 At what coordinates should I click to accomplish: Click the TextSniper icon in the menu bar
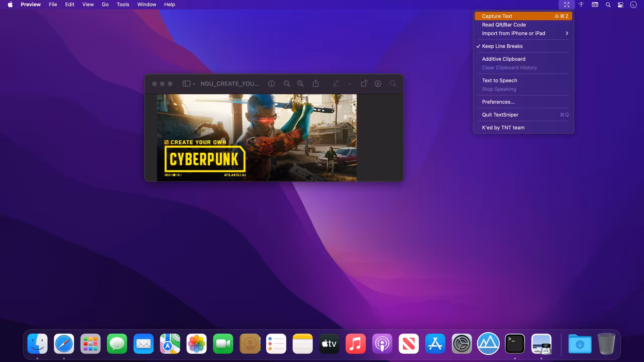click(567, 5)
